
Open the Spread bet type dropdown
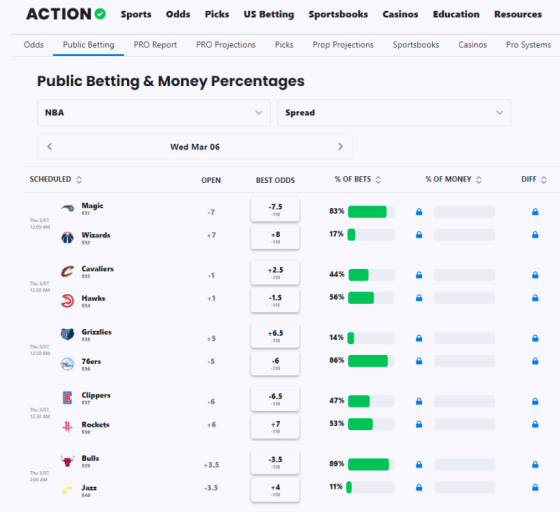394,112
